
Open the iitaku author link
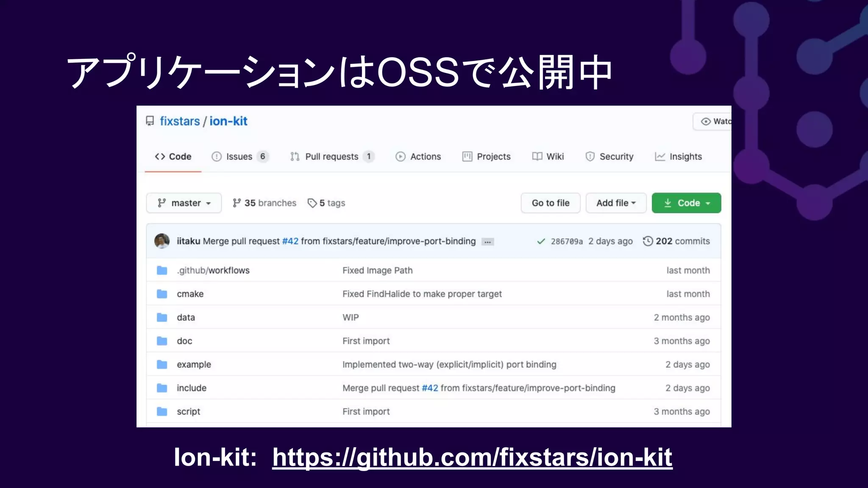tap(189, 241)
